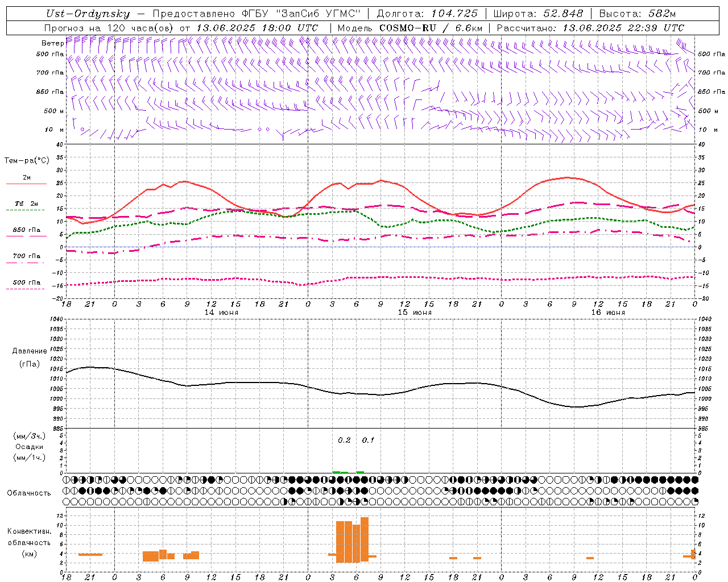Click the "Тем-ра(°C)" temperature panel label
This screenshot has height=582, width=728.
tap(27, 161)
